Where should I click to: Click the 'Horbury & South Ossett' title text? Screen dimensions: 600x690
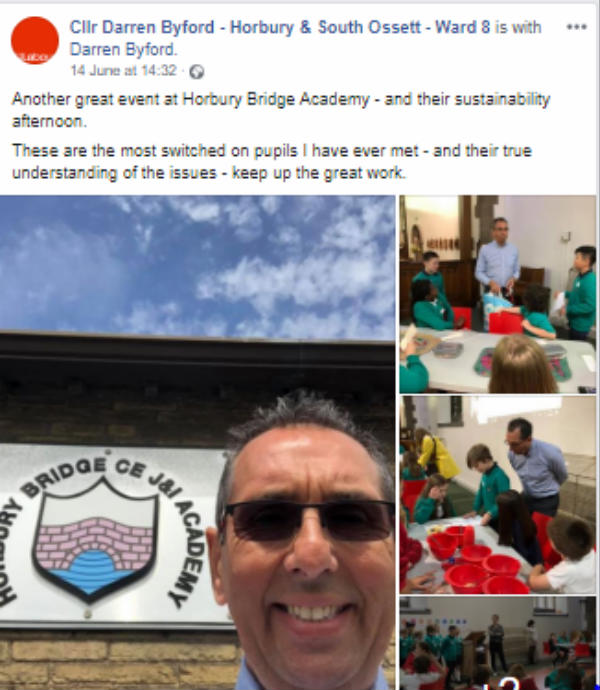click(325, 27)
